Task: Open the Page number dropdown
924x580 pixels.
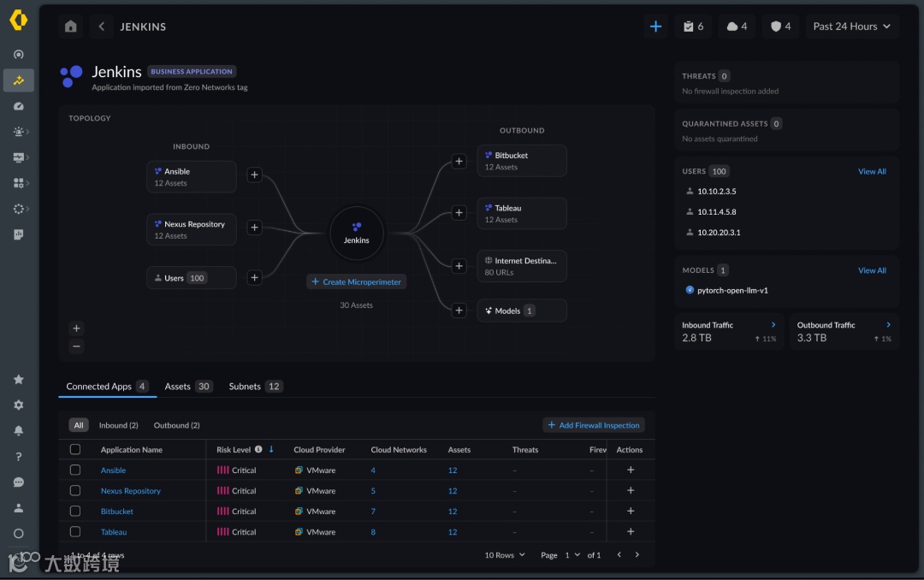Action: [x=572, y=554]
